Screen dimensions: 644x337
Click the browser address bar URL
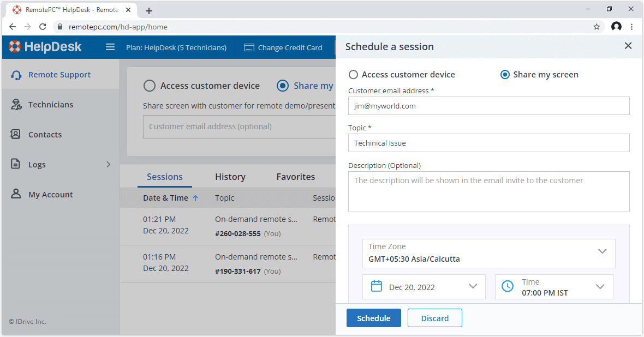118,27
